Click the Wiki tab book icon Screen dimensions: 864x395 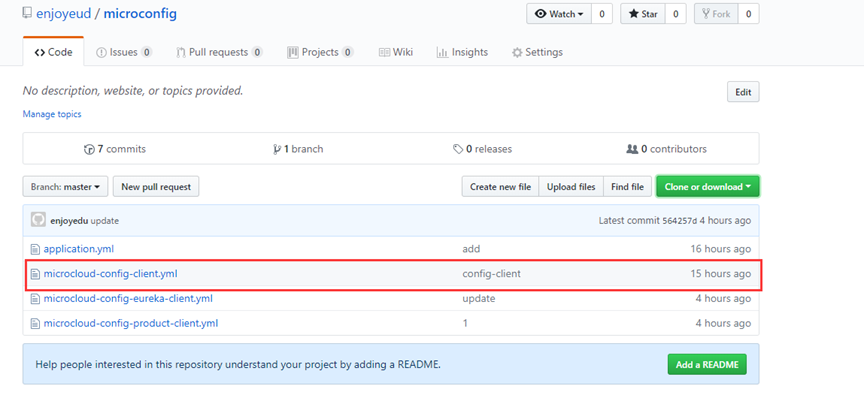coord(385,53)
